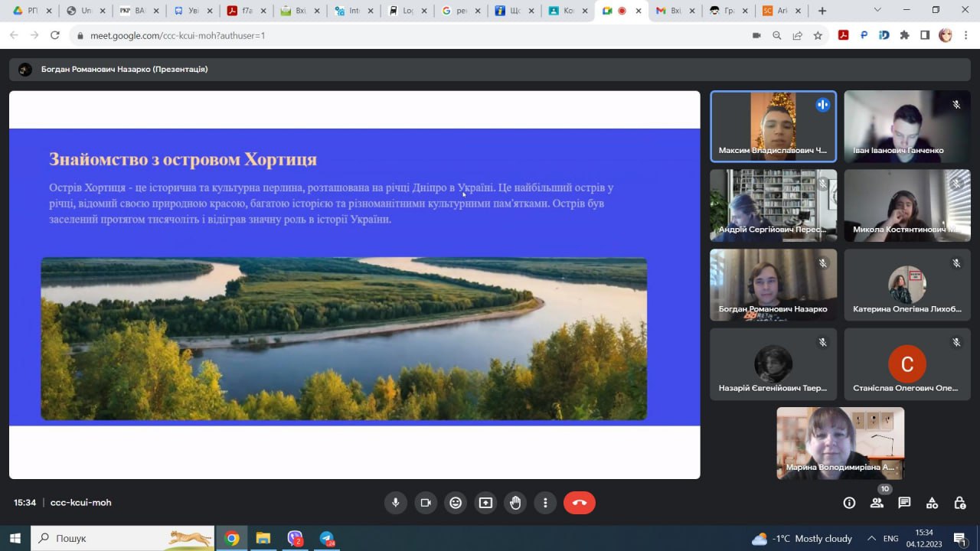This screenshot has width=980, height=551.
Task: Open the meeting details info icon
Action: pos(849,503)
